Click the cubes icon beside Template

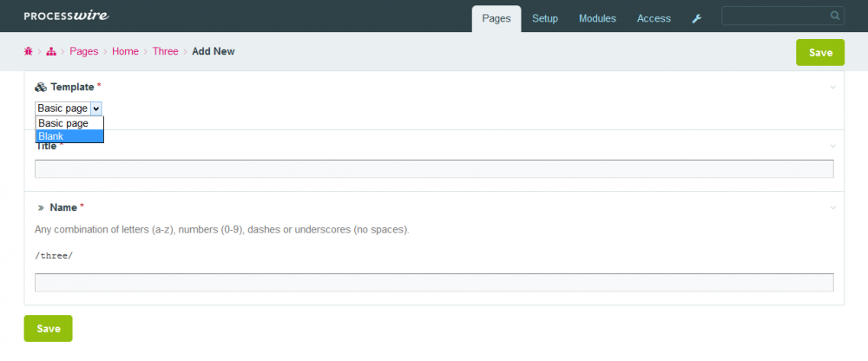coord(41,88)
